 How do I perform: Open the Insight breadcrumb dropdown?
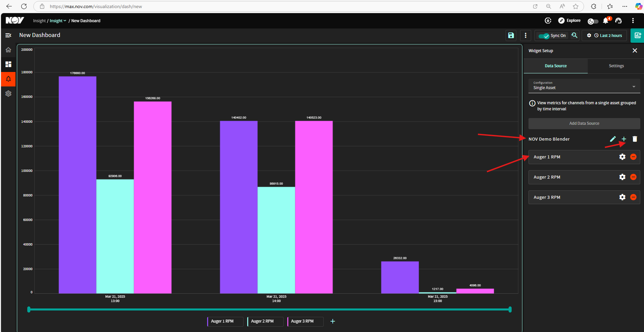click(x=58, y=21)
